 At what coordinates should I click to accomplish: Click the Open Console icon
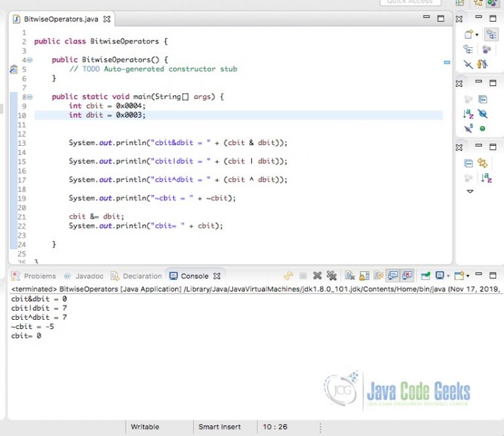pyautogui.click(x=459, y=276)
